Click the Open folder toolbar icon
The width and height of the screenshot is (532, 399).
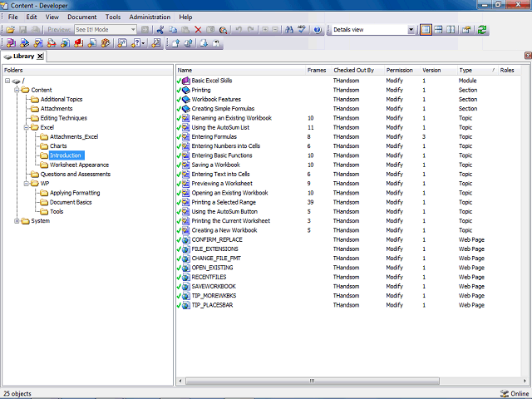click(x=10, y=30)
